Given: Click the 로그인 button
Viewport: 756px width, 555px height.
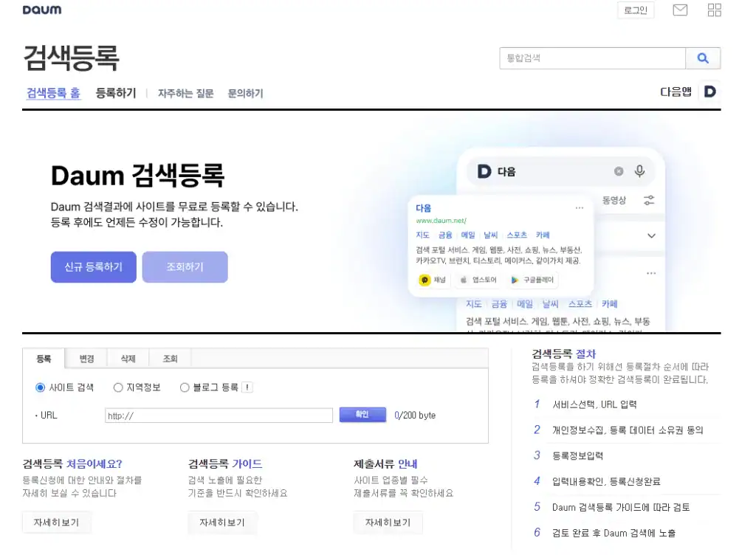Looking at the screenshot, I should coord(635,10).
